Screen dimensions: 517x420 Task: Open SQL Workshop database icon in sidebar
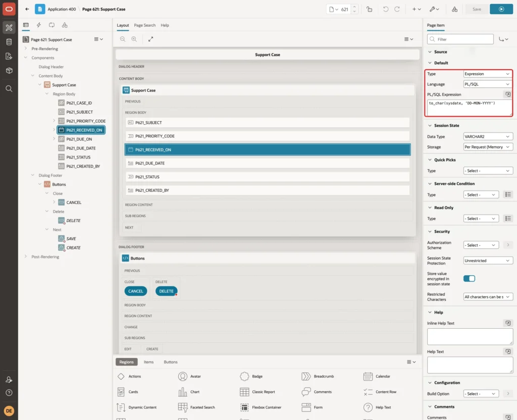[9, 42]
